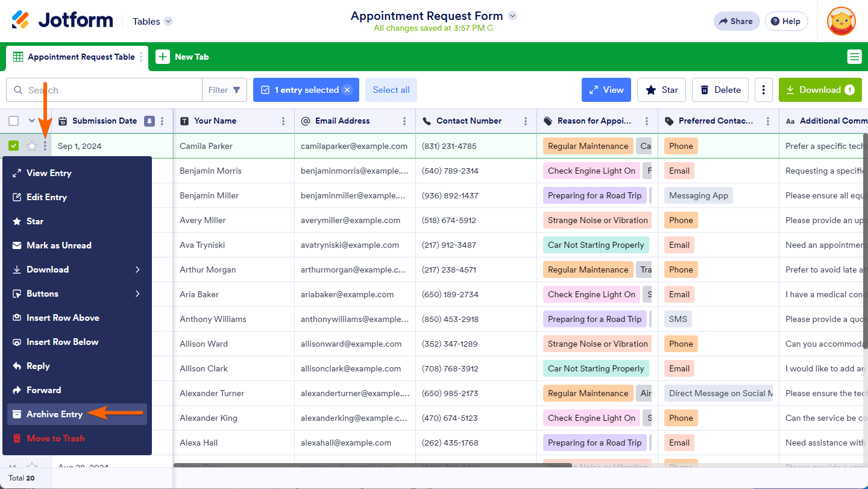868x489 pixels.
Task: Open three-dot menu next to Delete
Action: (x=763, y=90)
